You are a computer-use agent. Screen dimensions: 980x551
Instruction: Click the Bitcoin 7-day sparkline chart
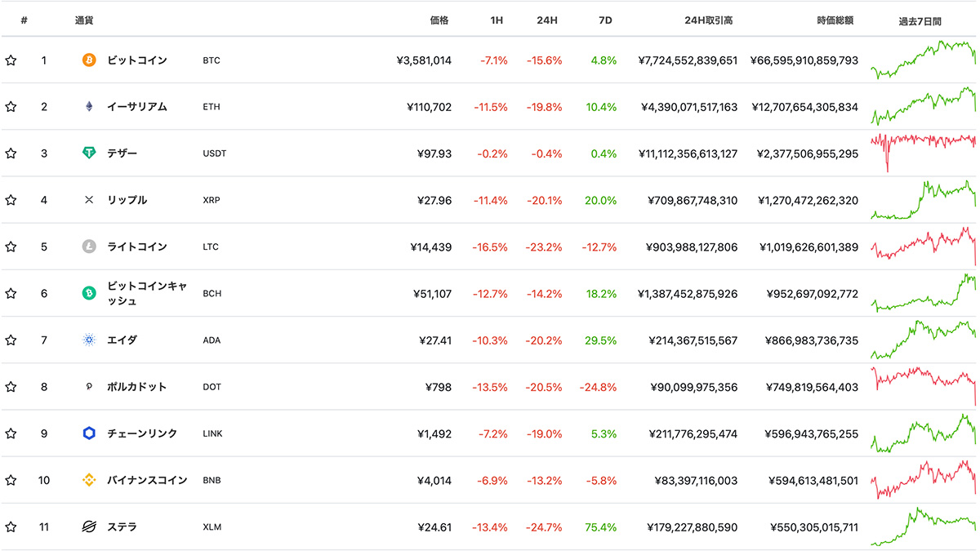point(924,60)
